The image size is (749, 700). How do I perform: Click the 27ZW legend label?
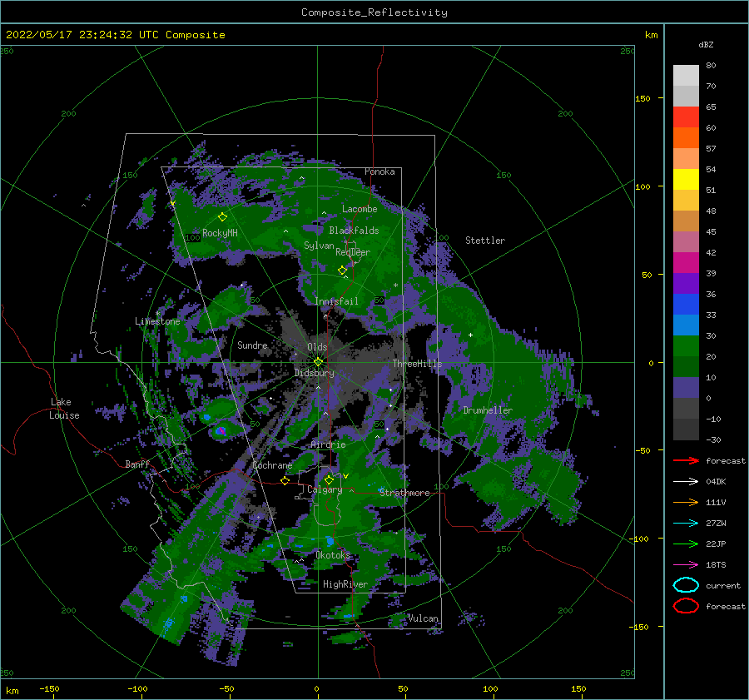click(716, 524)
